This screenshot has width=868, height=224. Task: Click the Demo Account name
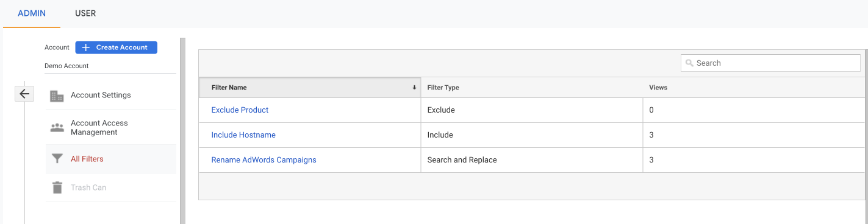(x=66, y=66)
